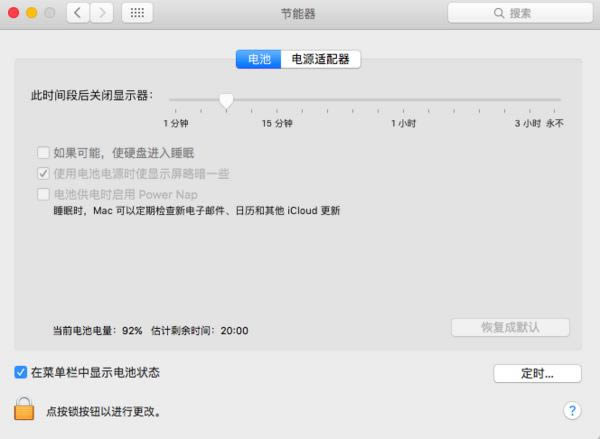
Task: Minimize the window with yellow button
Action: 31,13
